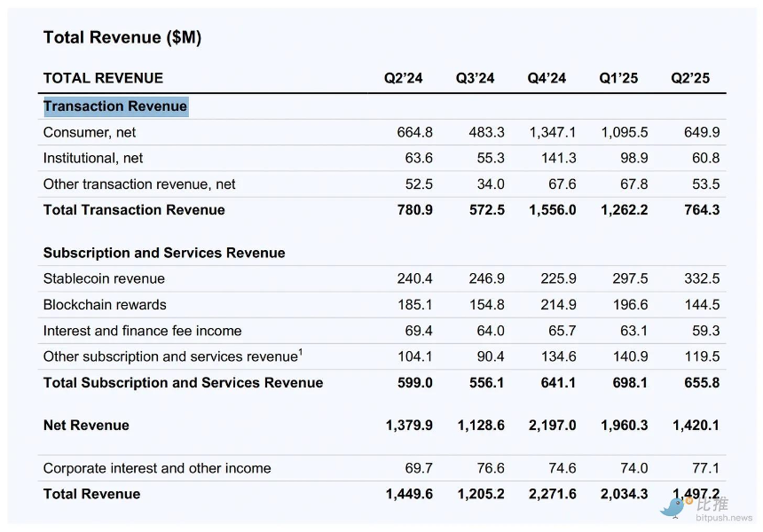Click the Total Revenue ($M) title
The width and height of the screenshot is (763, 532).
pos(122,37)
